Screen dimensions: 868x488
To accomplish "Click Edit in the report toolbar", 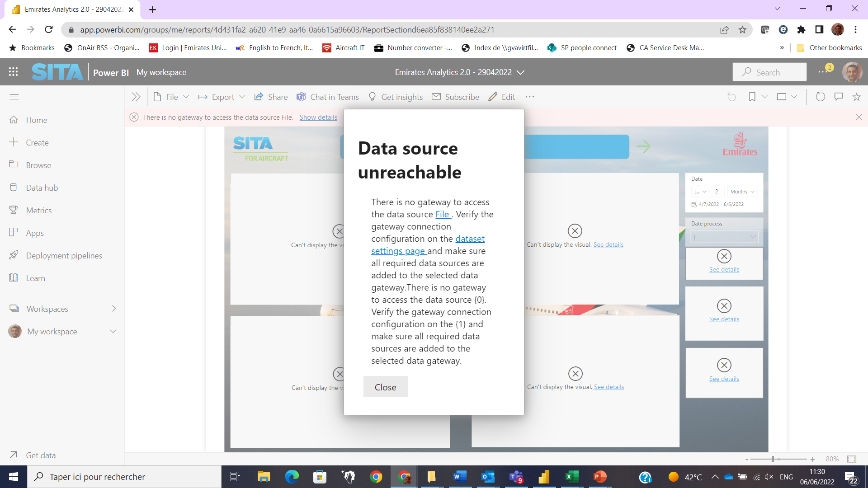I will [502, 97].
